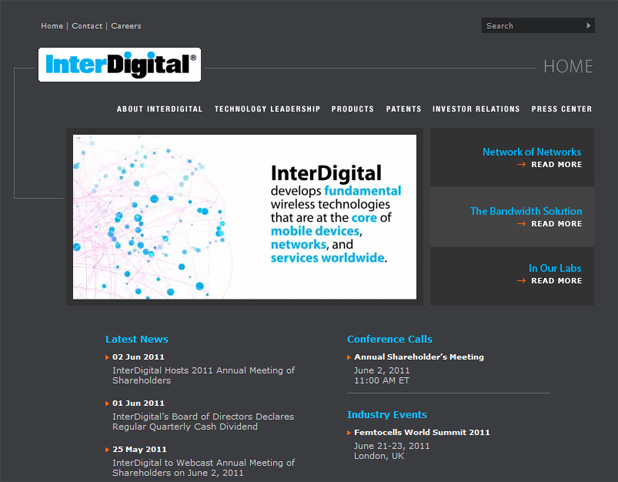Click the orange bullet beside 02 Jun 2011
This screenshot has height=482, width=618.
click(107, 357)
